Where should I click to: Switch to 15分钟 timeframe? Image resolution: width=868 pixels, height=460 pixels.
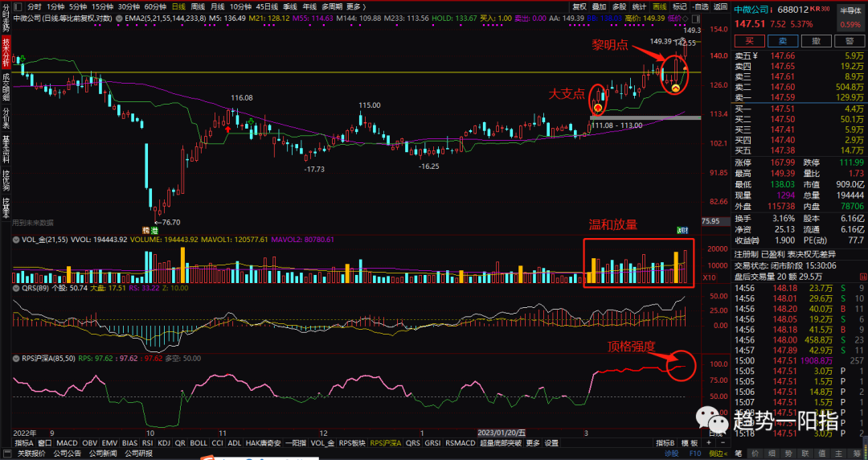point(102,6)
